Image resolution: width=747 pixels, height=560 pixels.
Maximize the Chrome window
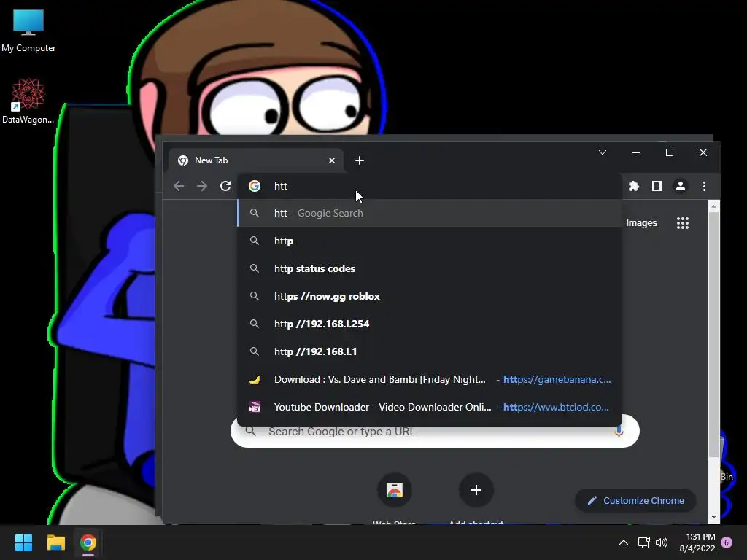670,152
